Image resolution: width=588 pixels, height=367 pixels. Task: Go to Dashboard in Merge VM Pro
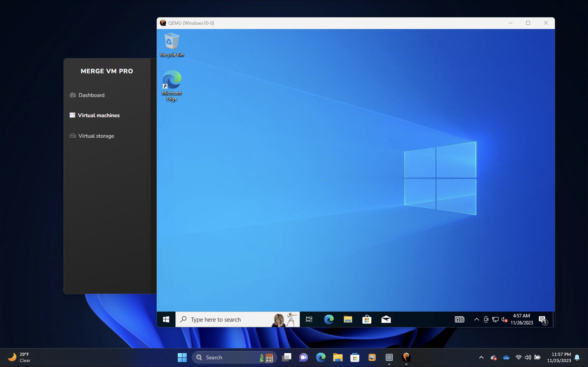click(x=91, y=95)
